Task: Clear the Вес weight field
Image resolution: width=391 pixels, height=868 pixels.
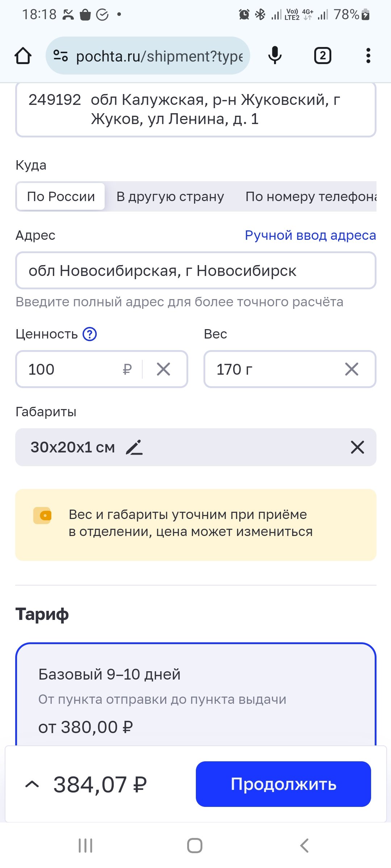Action: coord(352,369)
